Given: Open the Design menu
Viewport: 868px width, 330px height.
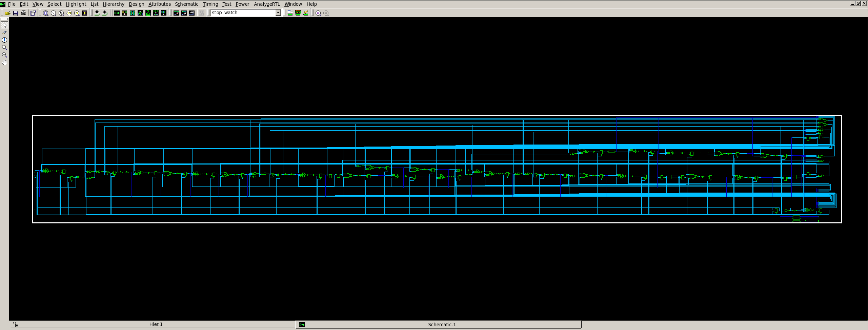Looking at the screenshot, I should [x=136, y=4].
